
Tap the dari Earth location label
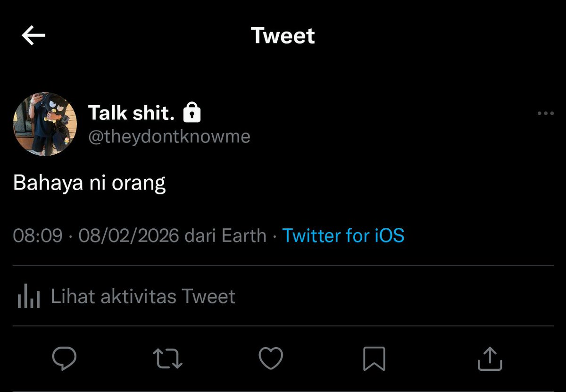(225, 235)
